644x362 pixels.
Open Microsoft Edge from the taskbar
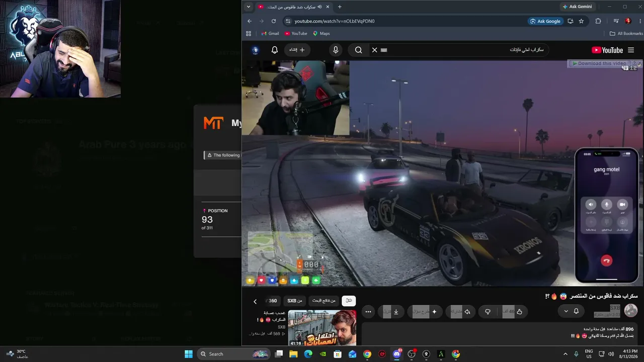[x=308, y=354]
